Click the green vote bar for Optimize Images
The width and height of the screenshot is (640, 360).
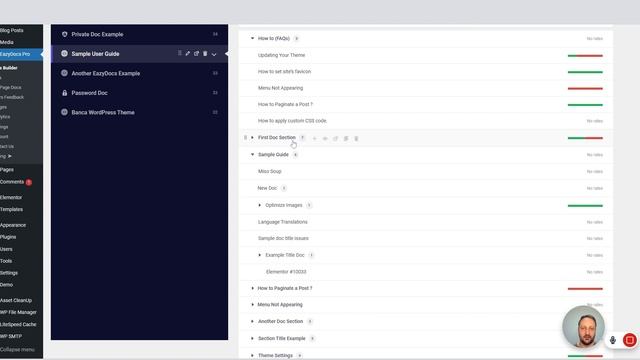tap(585, 206)
